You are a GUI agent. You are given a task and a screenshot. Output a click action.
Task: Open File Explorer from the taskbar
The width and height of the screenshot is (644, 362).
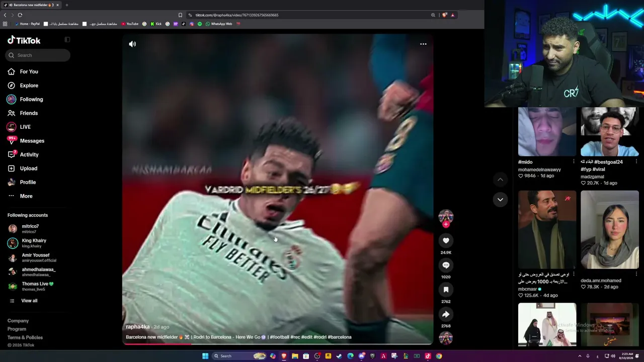[295, 356]
